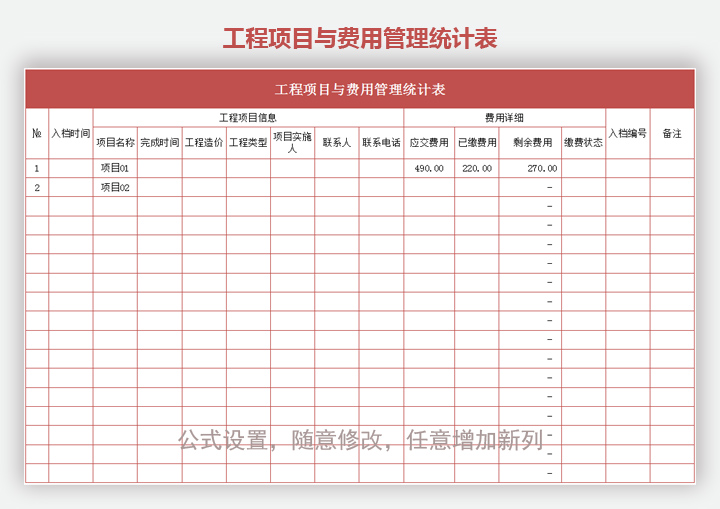Image resolution: width=720 pixels, height=509 pixels.
Task: Select the 备注 column header
Action: point(672,134)
